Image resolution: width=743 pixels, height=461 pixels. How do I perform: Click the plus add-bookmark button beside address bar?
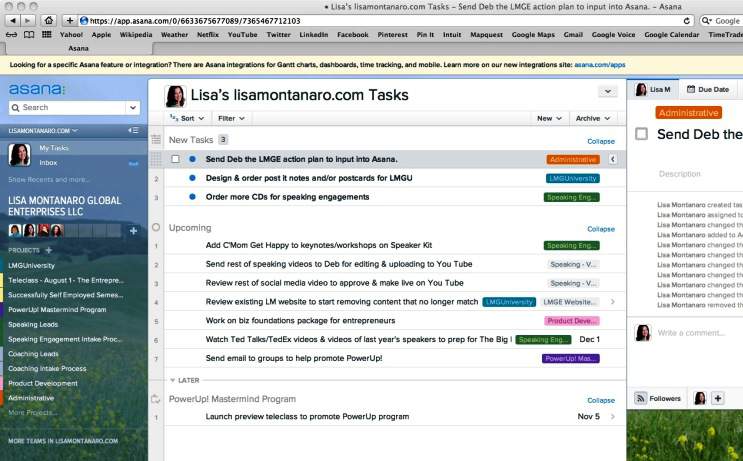70,20
